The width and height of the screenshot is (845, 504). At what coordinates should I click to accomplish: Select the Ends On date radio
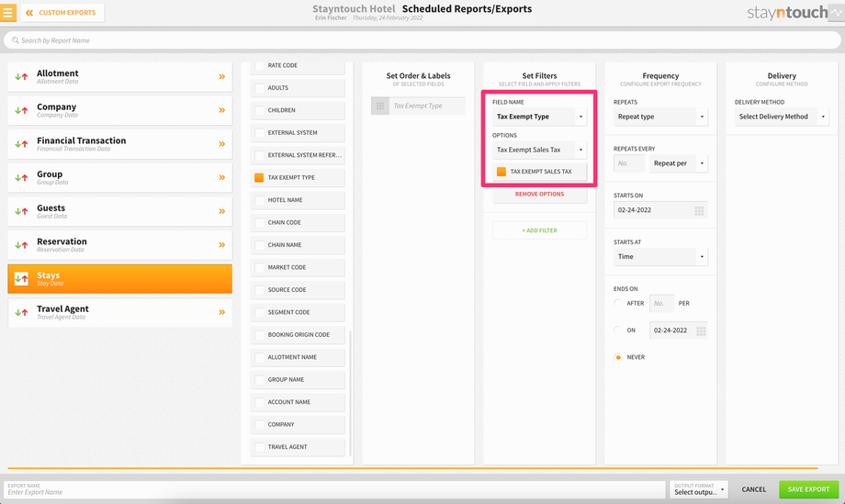click(x=618, y=330)
